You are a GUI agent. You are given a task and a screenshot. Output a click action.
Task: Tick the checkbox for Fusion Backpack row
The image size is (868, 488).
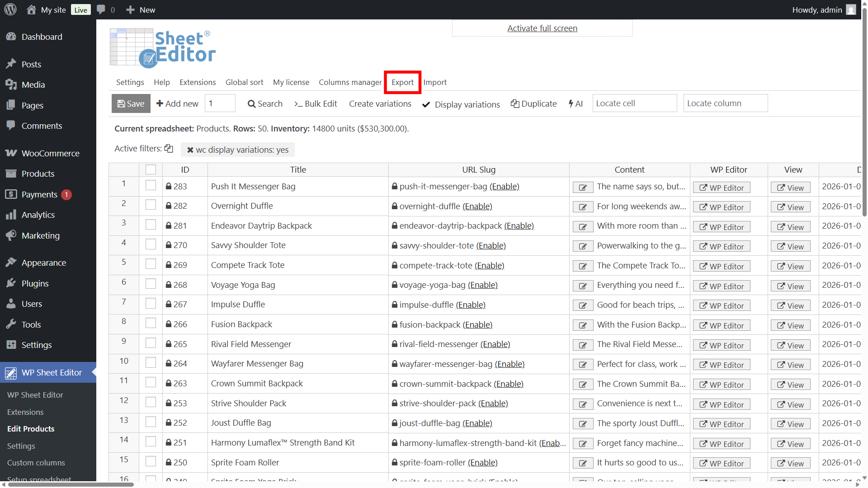[x=151, y=324]
